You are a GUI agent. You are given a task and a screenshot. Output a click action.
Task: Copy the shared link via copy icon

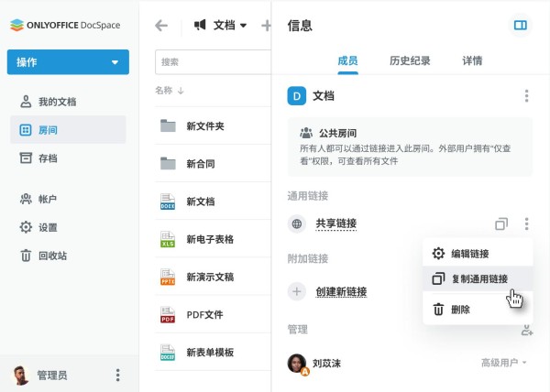click(501, 223)
